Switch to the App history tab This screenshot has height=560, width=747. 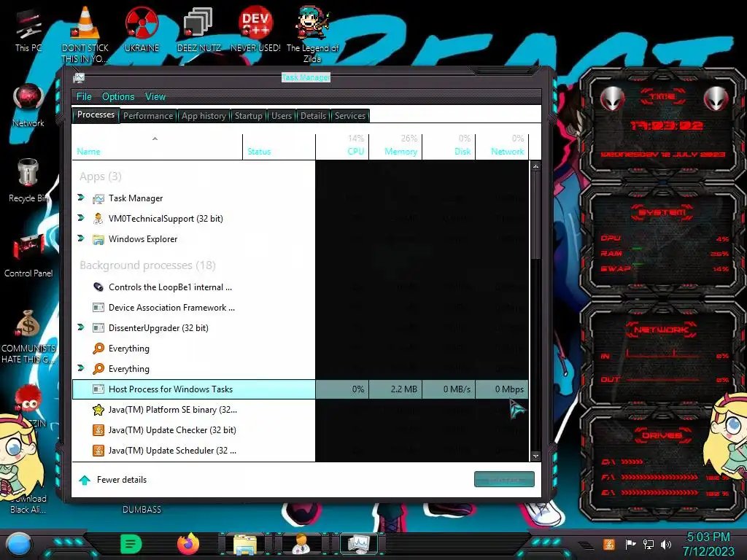click(204, 116)
